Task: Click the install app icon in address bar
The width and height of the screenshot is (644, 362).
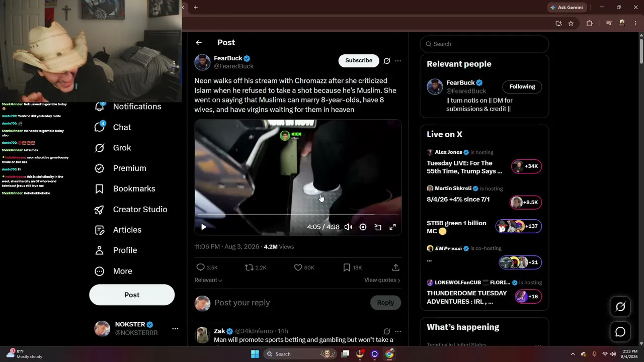Action: 558,23
